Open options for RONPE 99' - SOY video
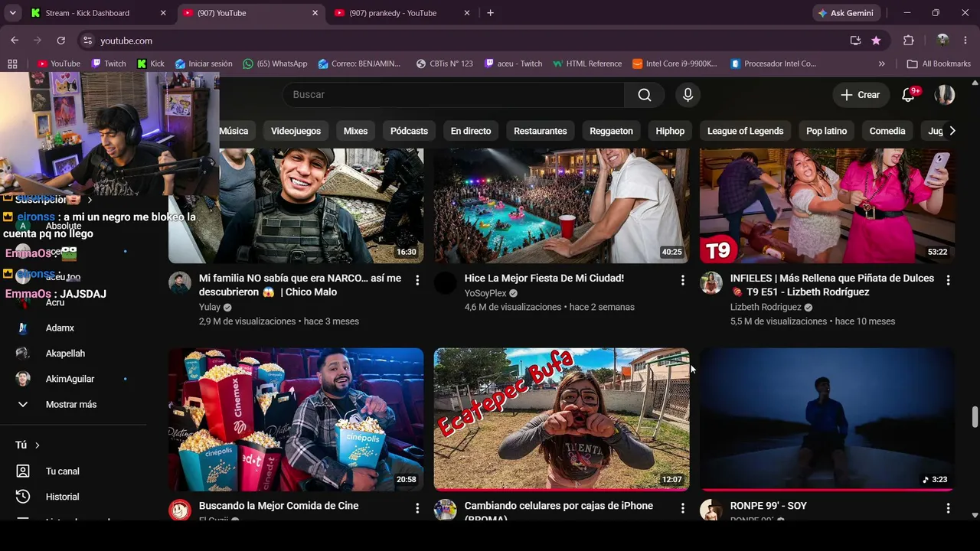 pyautogui.click(x=949, y=508)
